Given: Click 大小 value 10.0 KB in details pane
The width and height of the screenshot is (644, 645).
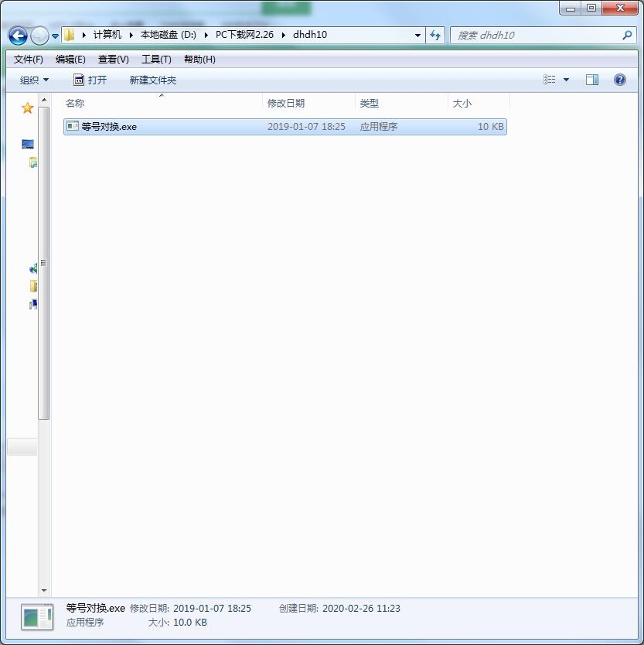Looking at the screenshot, I should point(190,623).
